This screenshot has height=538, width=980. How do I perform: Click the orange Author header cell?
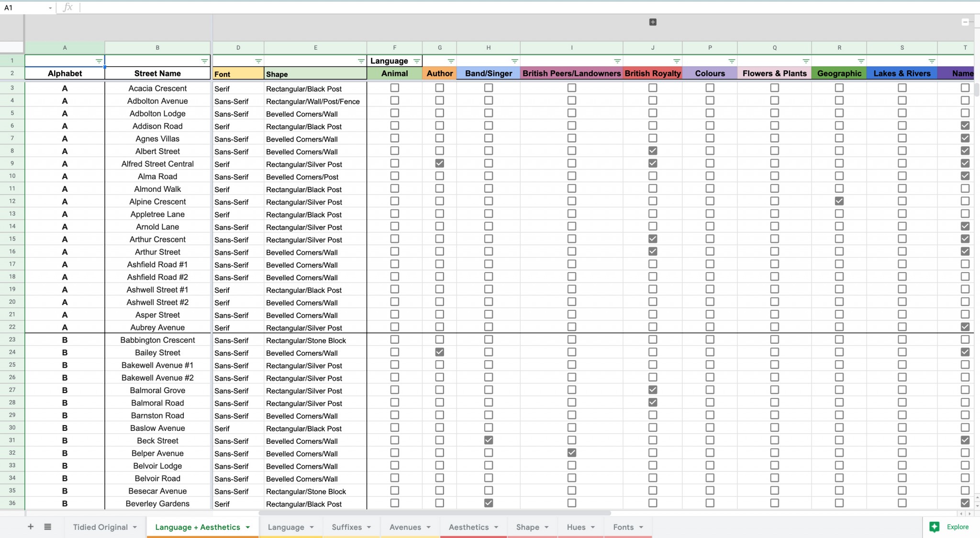click(439, 73)
